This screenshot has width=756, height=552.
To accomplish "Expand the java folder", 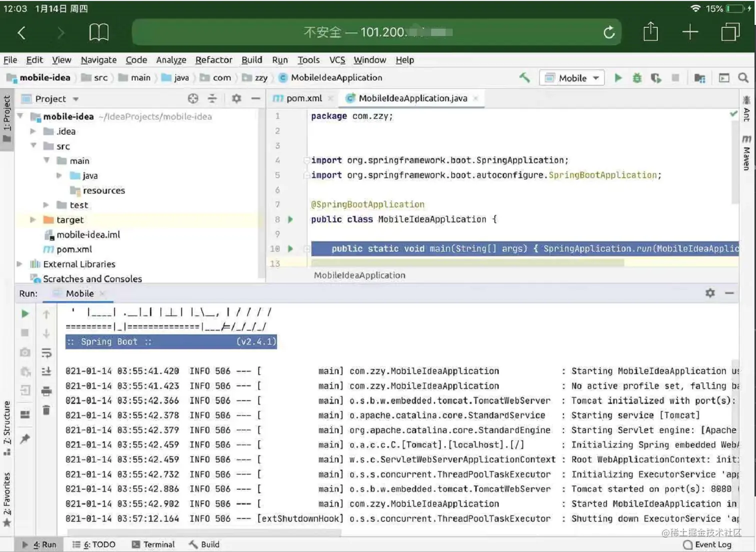I will (x=59, y=175).
